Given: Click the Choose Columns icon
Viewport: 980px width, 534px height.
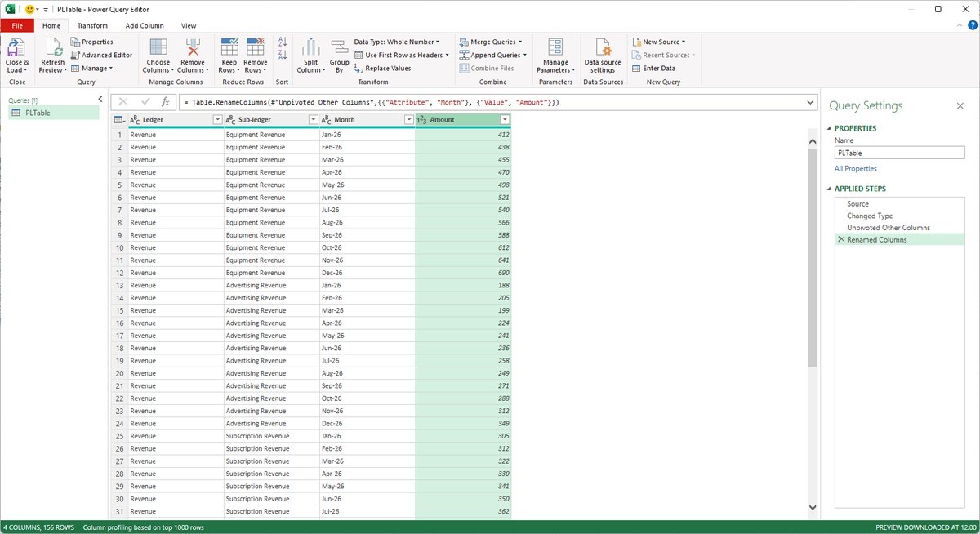Looking at the screenshot, I should 158,47.
